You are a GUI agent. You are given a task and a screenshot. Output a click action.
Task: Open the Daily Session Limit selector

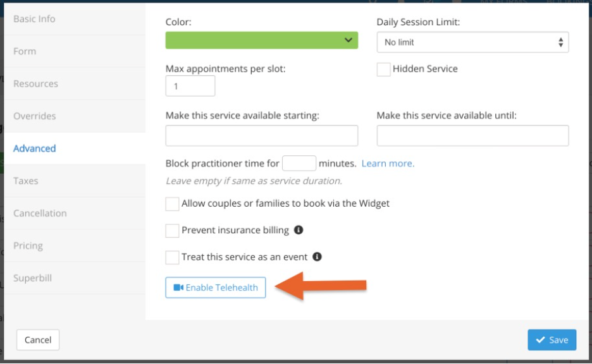pos(471,42)
